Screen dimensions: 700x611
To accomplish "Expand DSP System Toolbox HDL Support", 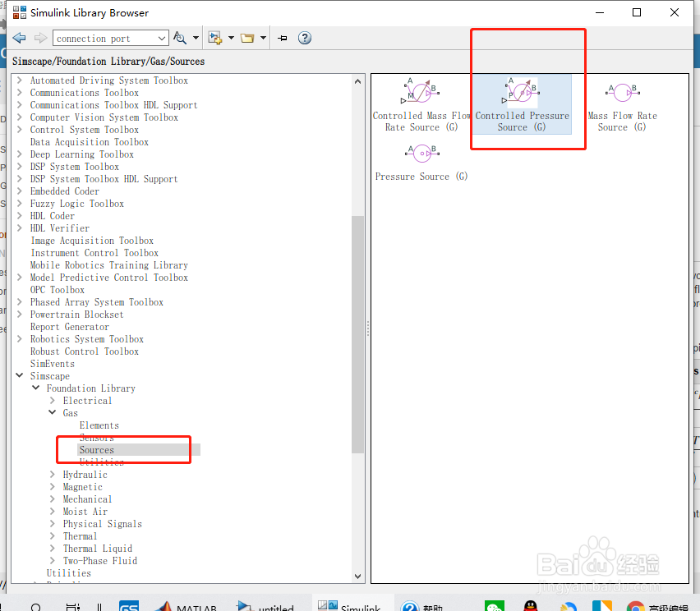I will tap(19, 179).
